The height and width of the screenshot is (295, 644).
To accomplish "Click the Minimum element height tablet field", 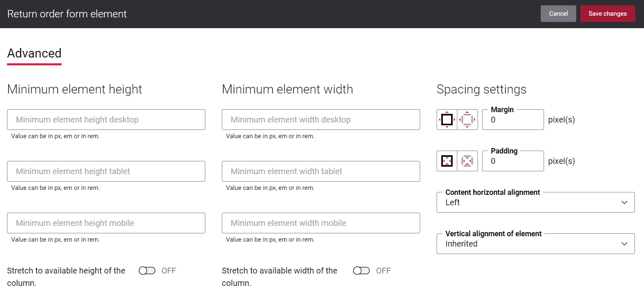I will coord(106,171).
